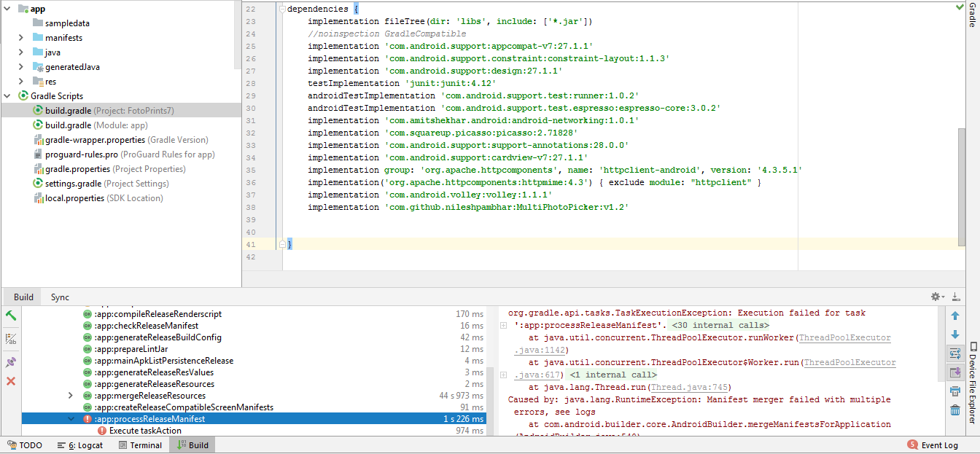This screenshot has height=454, width=980.
Task: Open local.properties (SDK Location)
Action: pyautogui.click(x=98, y=198)
